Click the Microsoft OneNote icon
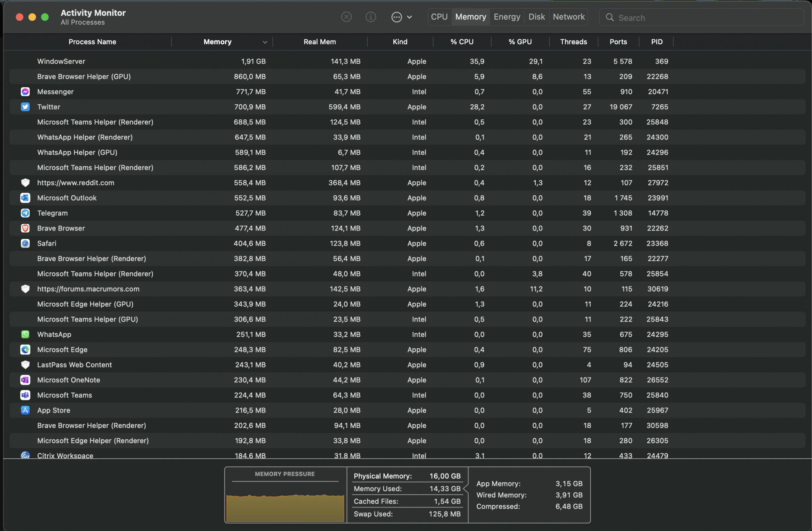The width and height of the screenshot is (812, 531). (x=25, y=380)
